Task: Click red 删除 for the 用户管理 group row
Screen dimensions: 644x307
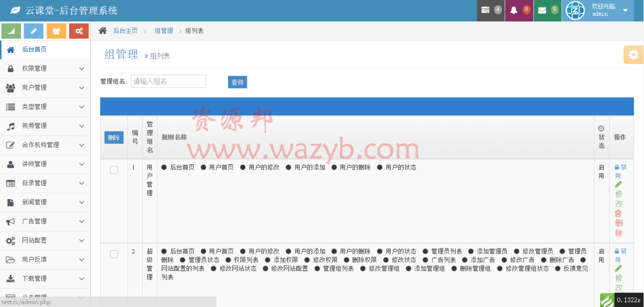Action: pos(619,223)
